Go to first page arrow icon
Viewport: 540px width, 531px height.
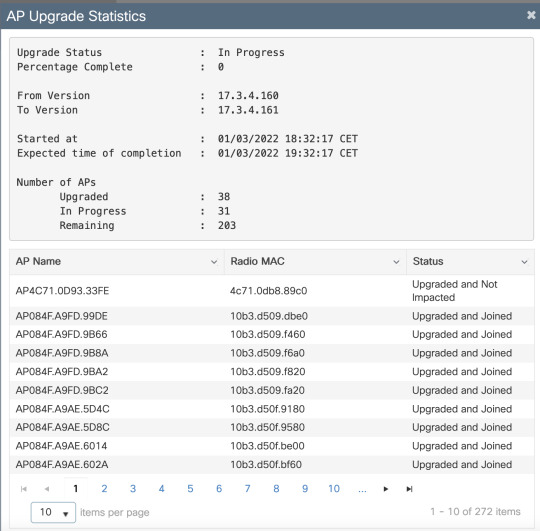(24, 489)
